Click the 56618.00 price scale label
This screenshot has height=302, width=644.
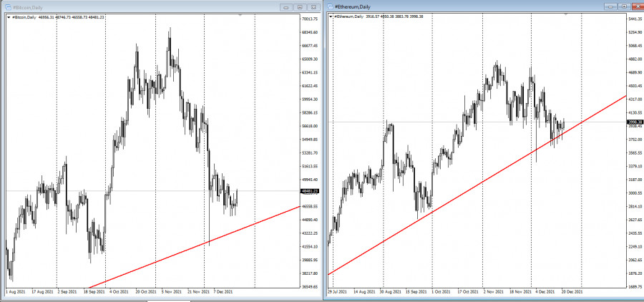tap(310, 126)
